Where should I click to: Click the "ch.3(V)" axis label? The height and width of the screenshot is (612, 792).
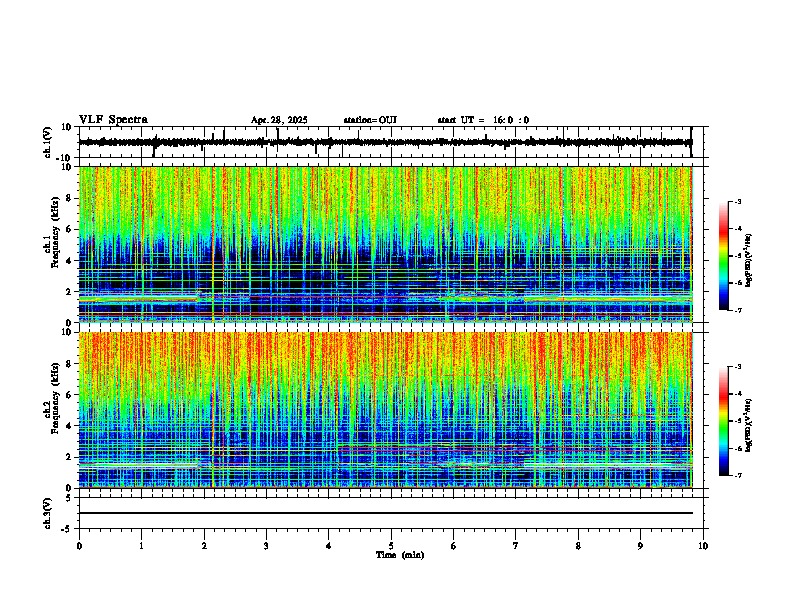click(48, 513)
